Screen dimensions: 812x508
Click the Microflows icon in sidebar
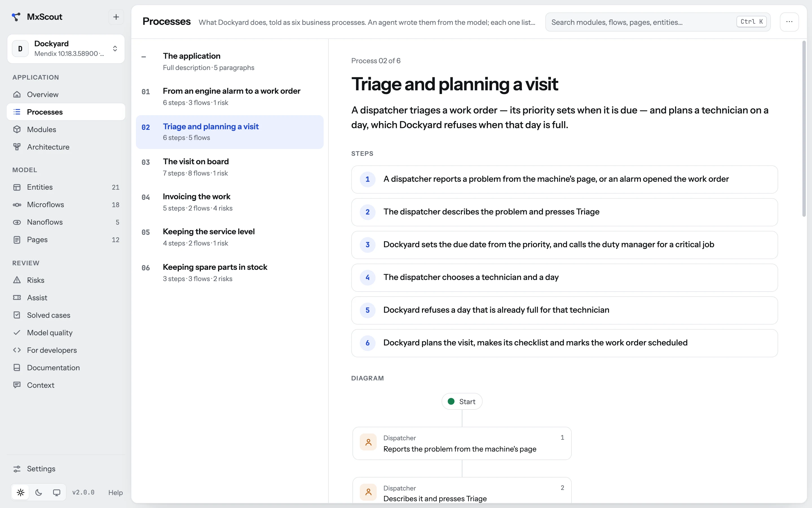click(x=17, y=205)
